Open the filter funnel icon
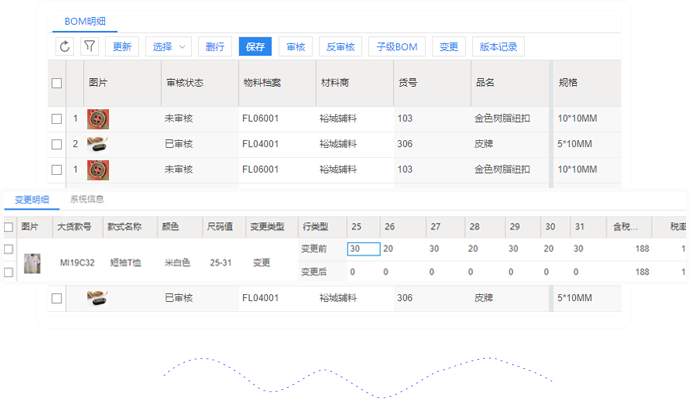690x399 pixels. click(x=89, y=46)
